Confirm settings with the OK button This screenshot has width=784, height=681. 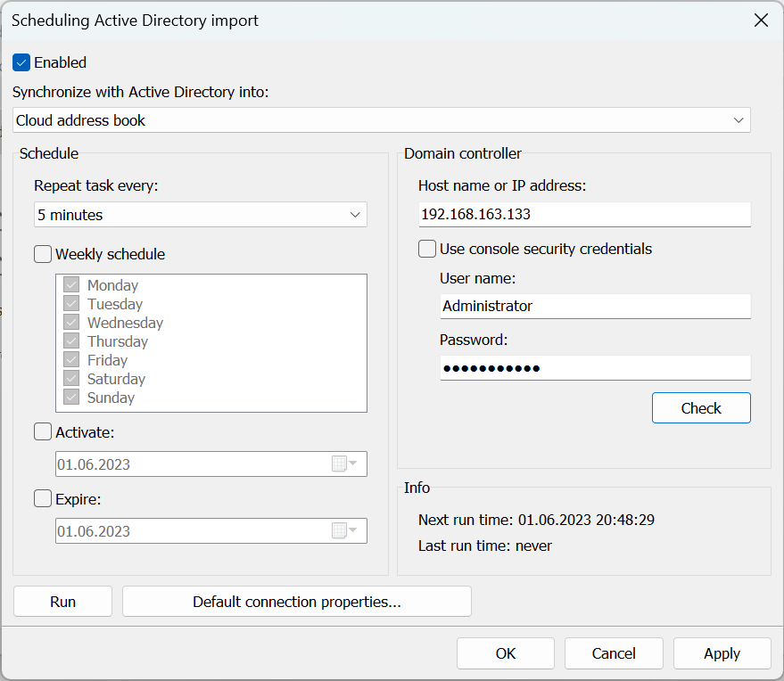pos(506,653)
